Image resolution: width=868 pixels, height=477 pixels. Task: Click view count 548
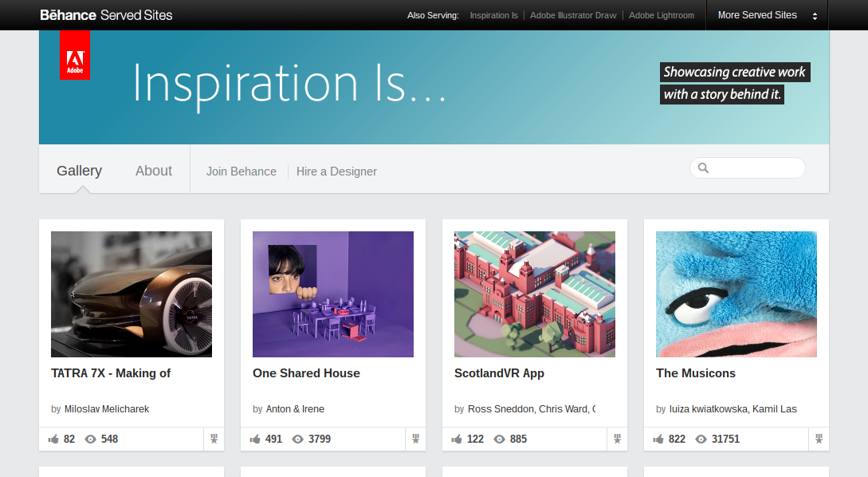(110, 440)
